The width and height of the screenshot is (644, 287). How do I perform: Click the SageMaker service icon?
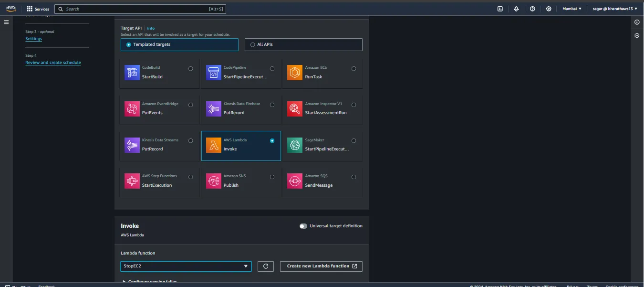(295, 145)
